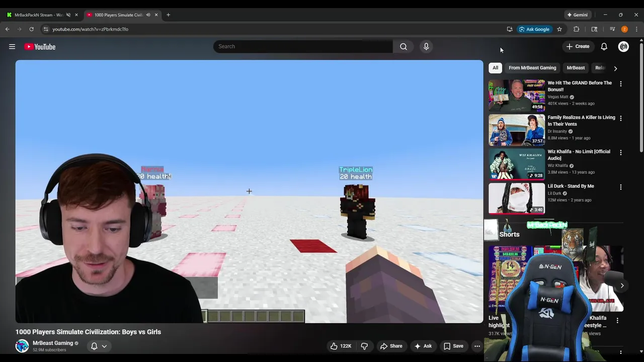Click the install app icon in the address bar
Screen dimensions: 644x362
coord(510,29)
